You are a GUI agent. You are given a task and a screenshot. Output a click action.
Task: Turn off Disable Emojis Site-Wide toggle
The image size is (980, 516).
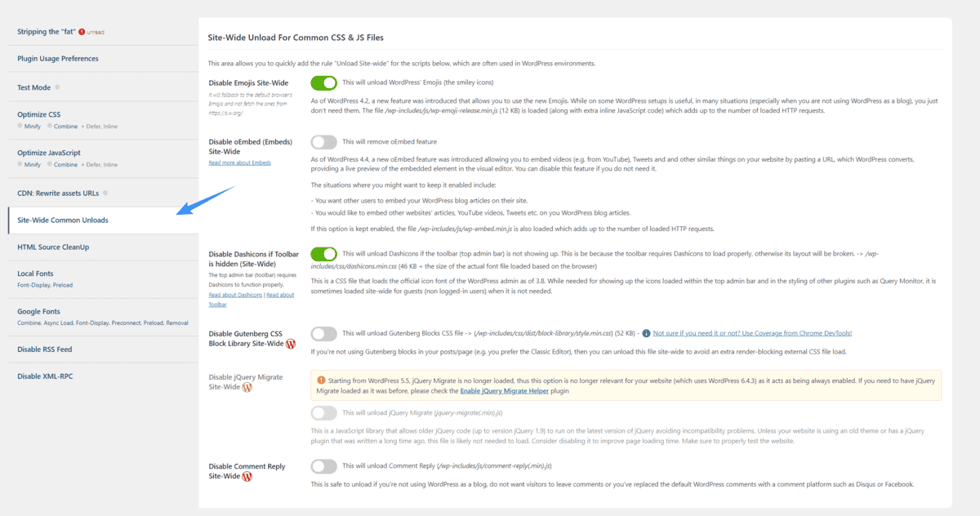[323, 82]
